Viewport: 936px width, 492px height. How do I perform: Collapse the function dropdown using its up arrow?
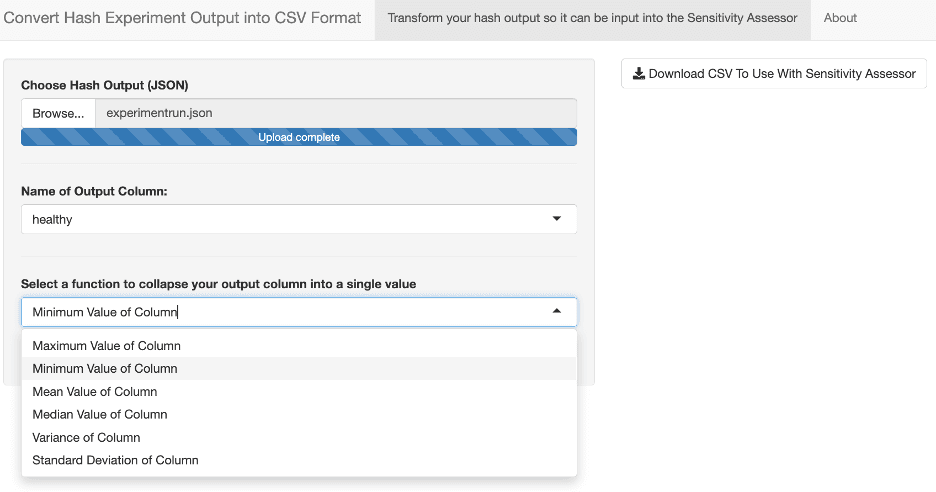(557, 312)
